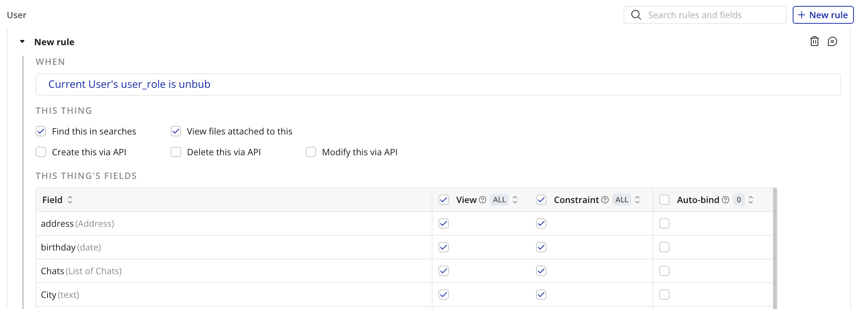The height and width of the screenshot is (309, 868).
Task: Enable Auto-bind for Chats field
Action: pos(664,271)
